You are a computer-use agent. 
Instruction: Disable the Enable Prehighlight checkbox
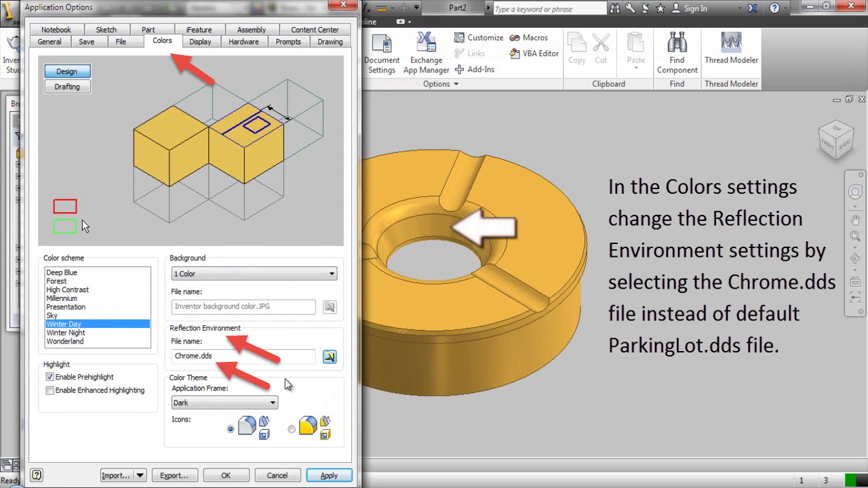click(49, 377)
